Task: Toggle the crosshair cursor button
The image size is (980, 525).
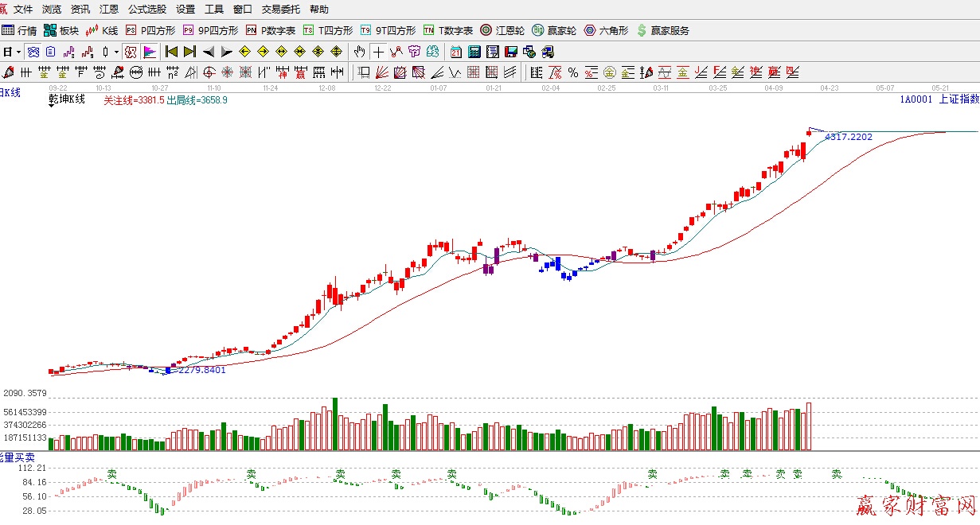Action: click(378, 52)
